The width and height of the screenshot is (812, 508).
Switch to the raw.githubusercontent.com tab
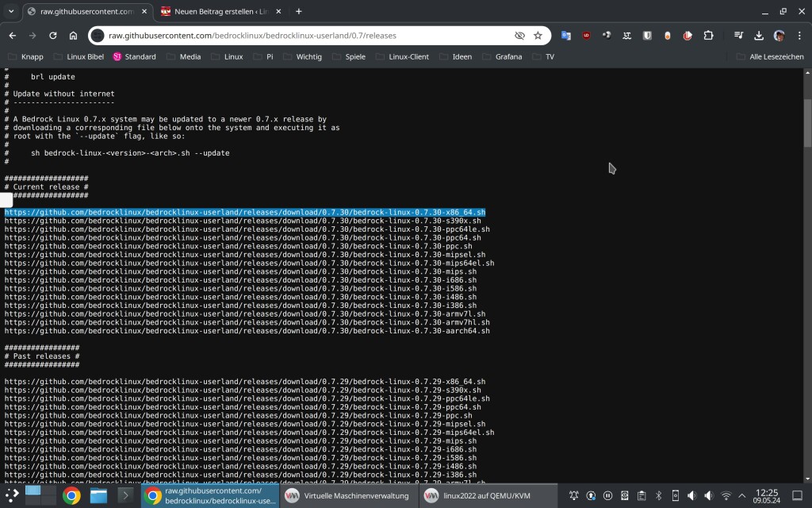pyautogui.click(x=87, y=11)
